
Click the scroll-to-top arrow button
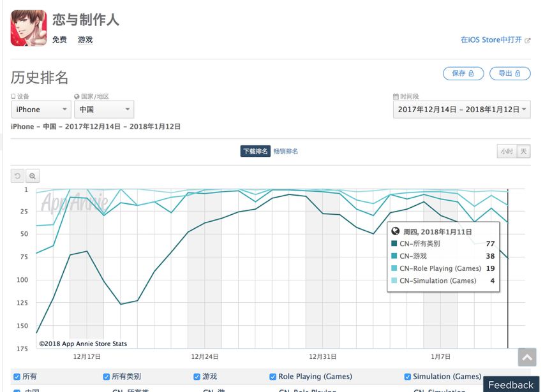coord(526,358)
